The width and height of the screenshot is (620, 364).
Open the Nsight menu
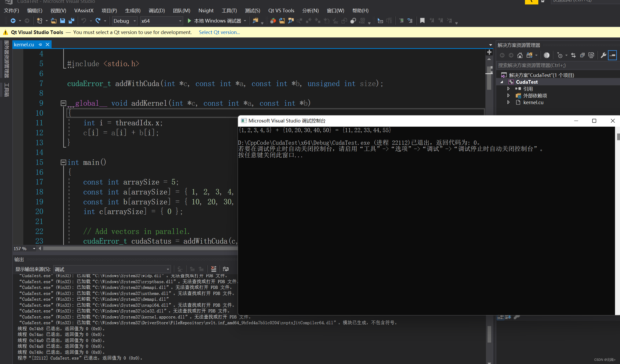coord(206,10)
